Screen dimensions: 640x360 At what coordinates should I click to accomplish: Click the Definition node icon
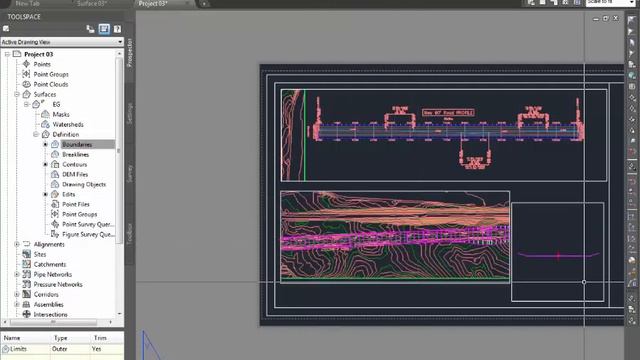tap(46, 134)
